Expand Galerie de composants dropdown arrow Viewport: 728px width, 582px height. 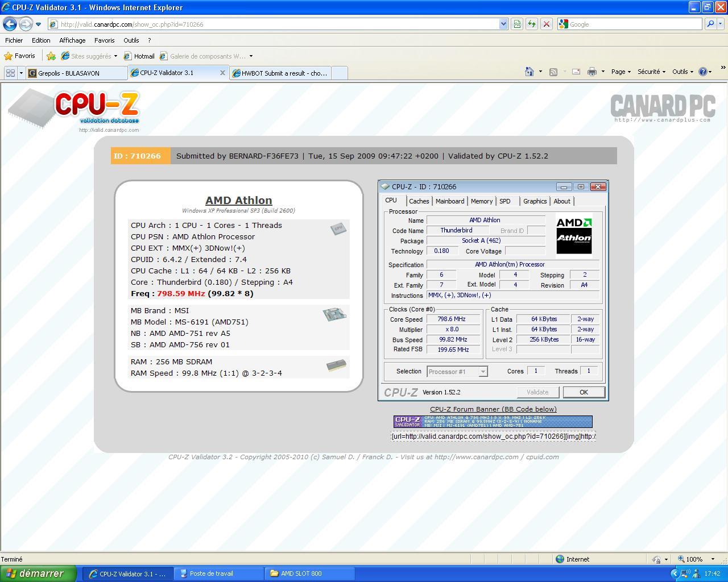(251, 56)
